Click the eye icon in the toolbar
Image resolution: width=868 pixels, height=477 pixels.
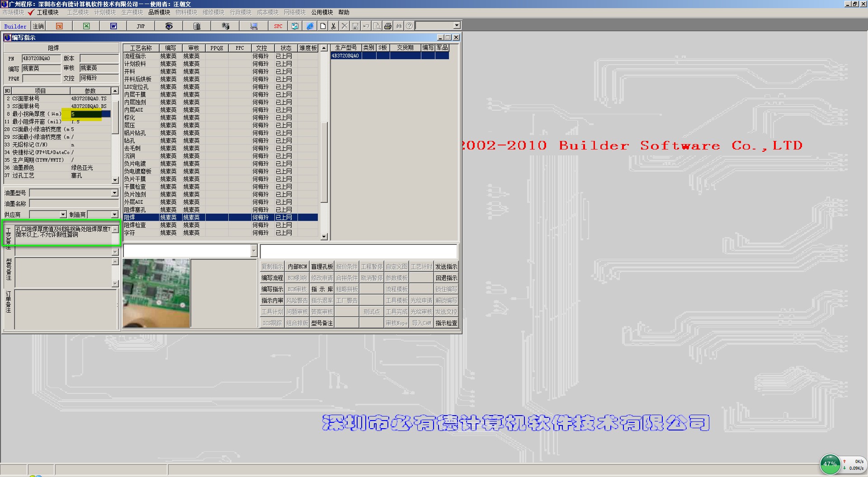169,26
